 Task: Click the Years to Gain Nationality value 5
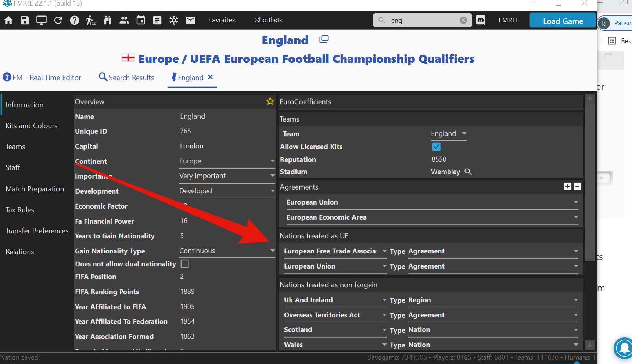coord(182,236)
